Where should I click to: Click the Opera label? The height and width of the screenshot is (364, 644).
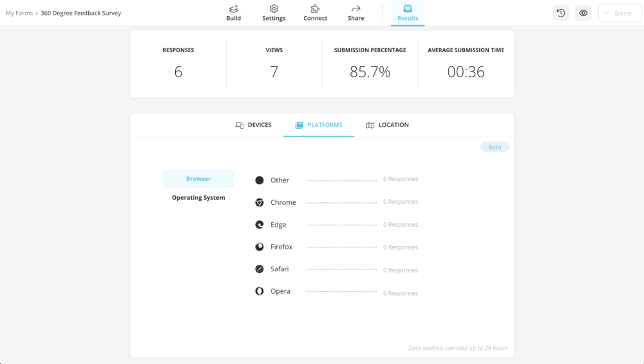click(281, 291)
